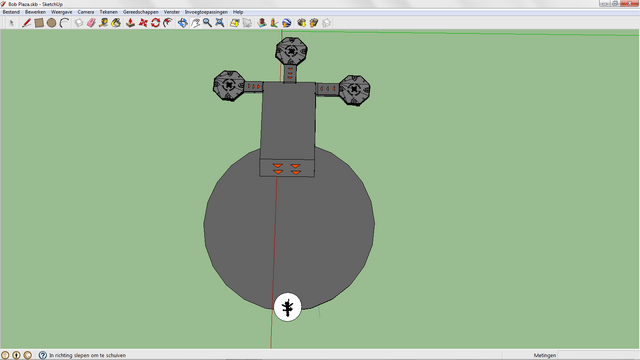Image resolution: width=640 pixels, height=360 pixels.
Task: Click the Add New Building icon
Action: tap(262, 23)
